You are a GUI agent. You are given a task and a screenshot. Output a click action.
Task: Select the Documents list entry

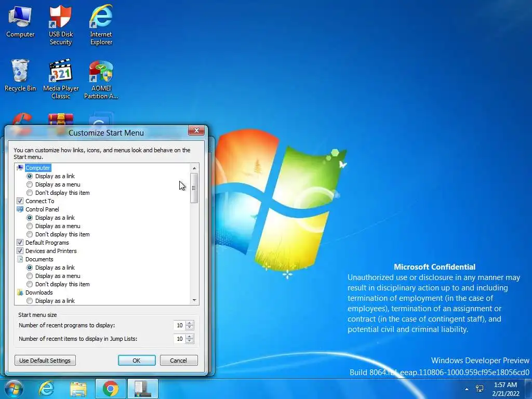tap(39, 259)
